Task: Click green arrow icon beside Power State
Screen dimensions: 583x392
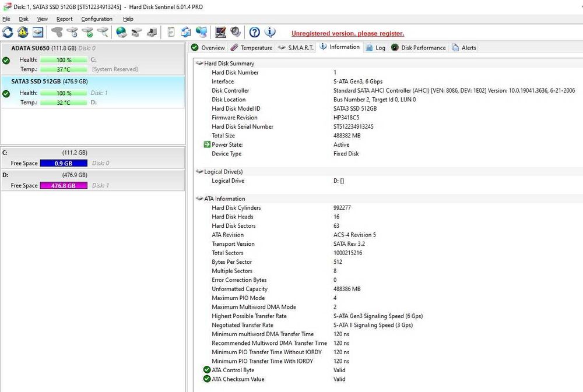Action: coord(207,144)
